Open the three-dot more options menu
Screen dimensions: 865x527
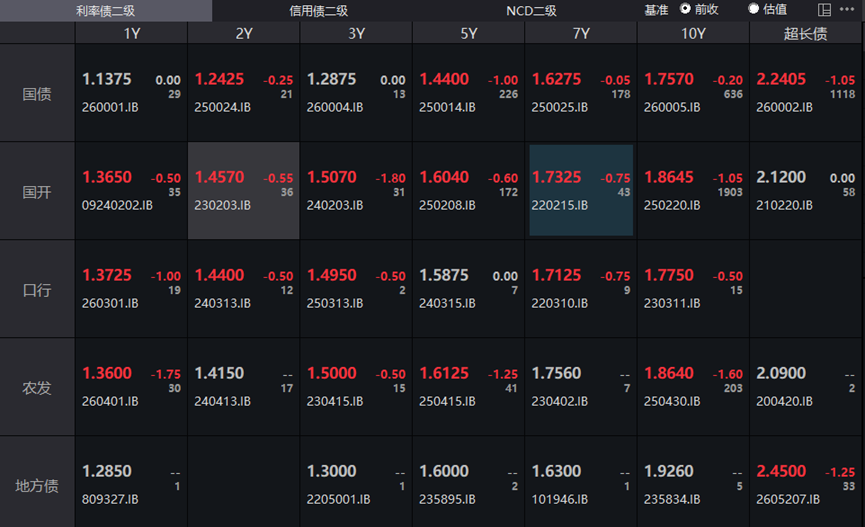(848, 10)
